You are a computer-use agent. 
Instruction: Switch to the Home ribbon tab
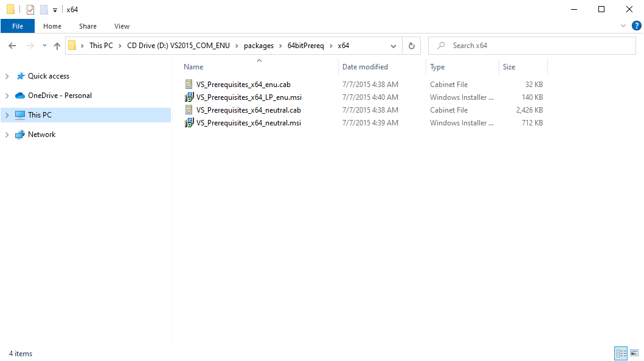pos(52,26)
